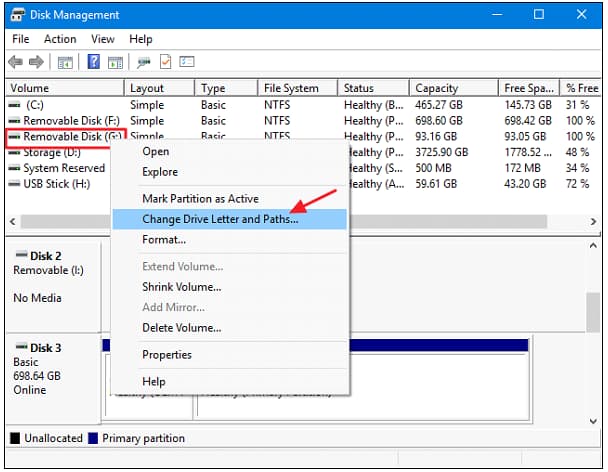
Task: Open Properties from context menu
Action: 230,355
